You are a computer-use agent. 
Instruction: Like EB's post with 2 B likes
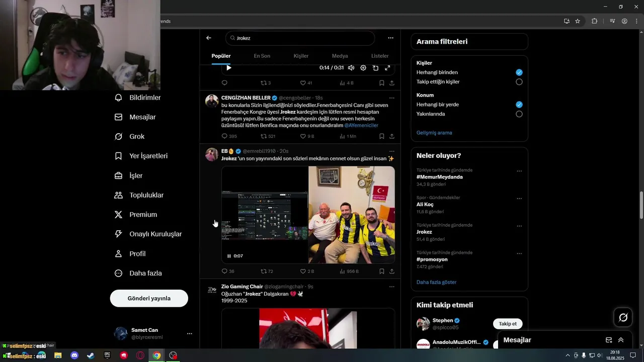pos(307,271)
